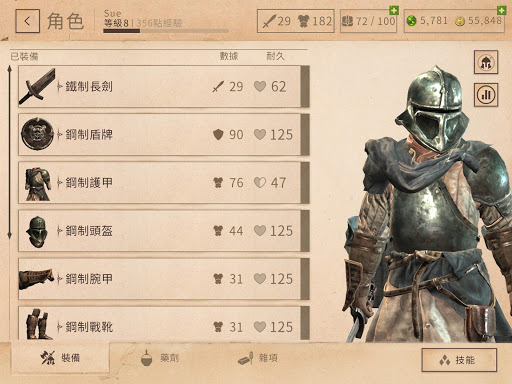Click the experience progress bar

(166, 31)
